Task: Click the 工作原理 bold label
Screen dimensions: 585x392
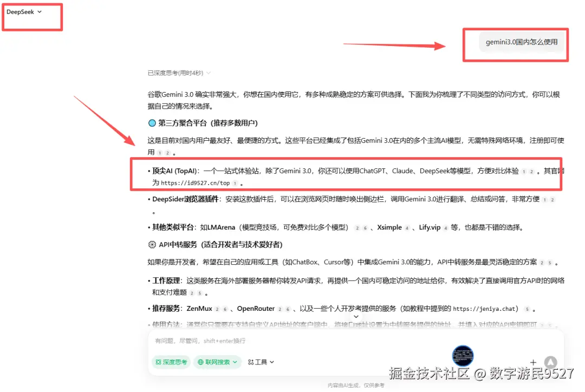Action: 166,280
